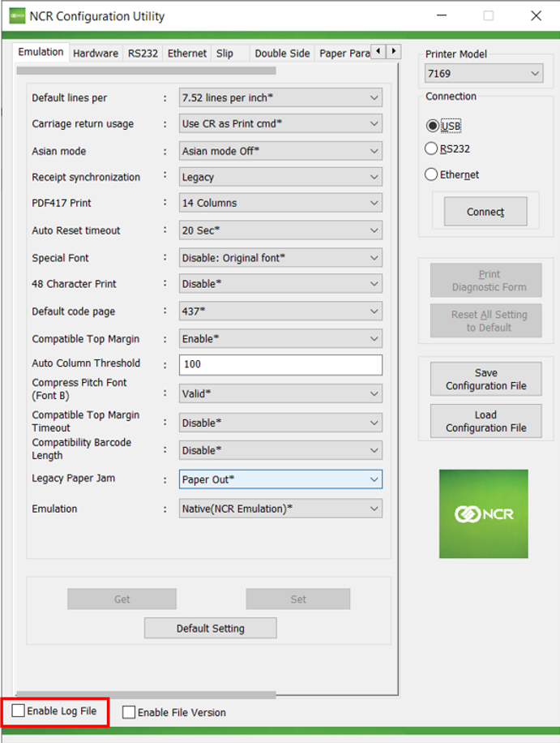This screenshot has width=560, height=743.
Task: Expand PDF417 Print columns dropdown
Action: tap(280, 203)
